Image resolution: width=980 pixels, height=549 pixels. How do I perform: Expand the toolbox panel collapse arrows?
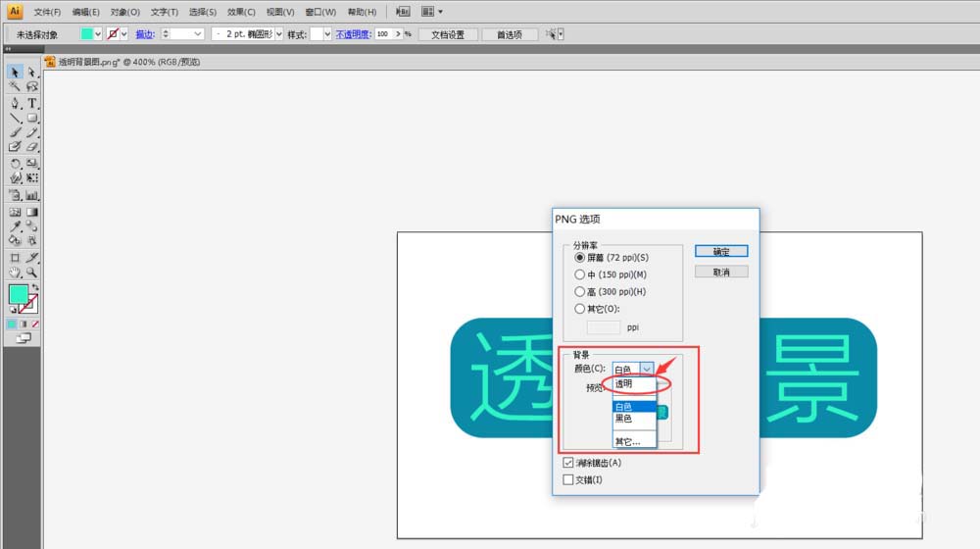coord(8,48)
